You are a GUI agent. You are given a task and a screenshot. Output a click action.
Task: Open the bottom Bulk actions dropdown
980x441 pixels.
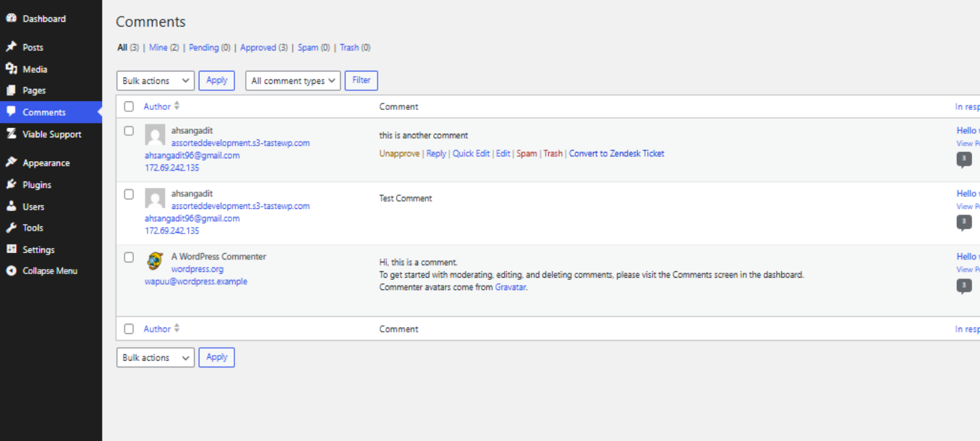155,358
